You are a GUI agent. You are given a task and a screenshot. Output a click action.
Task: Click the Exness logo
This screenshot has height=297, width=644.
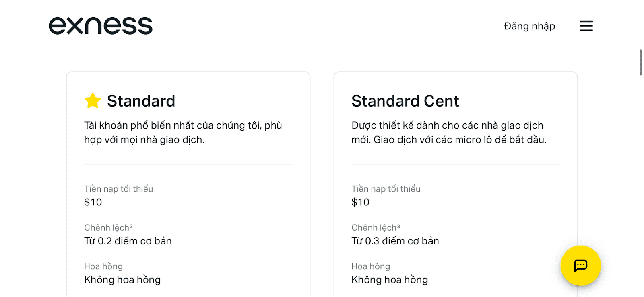[x=100, y=25]
